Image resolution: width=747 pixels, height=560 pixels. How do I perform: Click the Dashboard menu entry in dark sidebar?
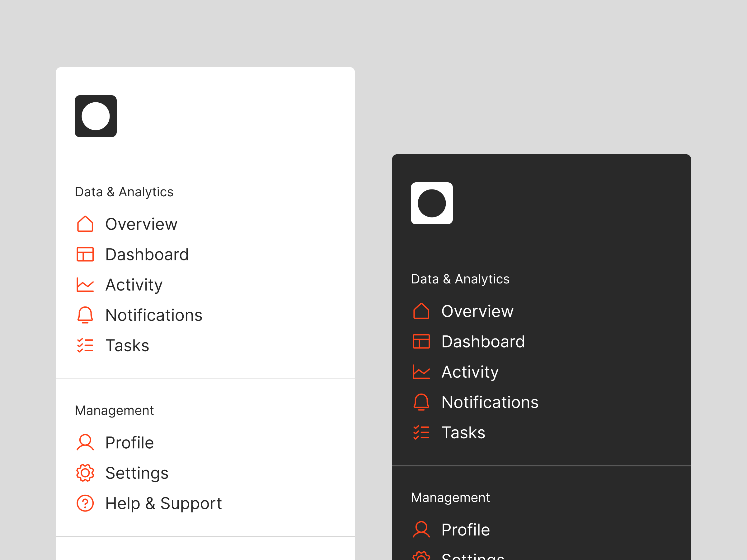click(x=483, y=341)
